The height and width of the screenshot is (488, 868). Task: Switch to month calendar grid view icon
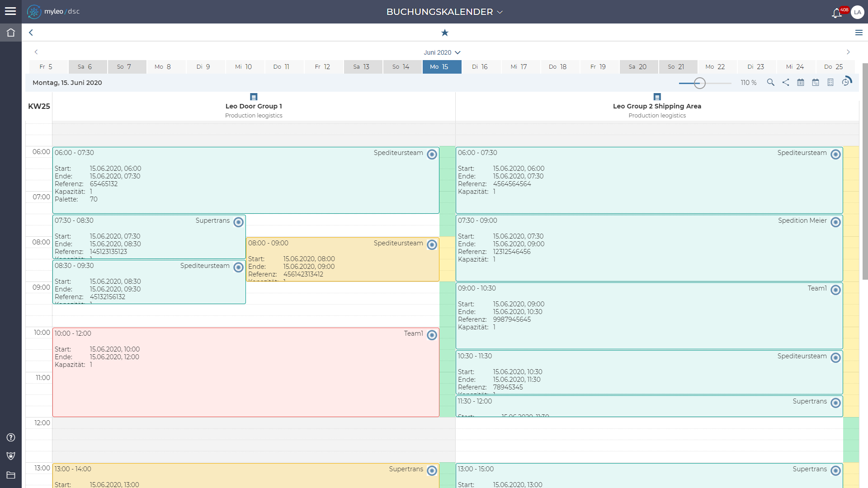click(801, 82)
